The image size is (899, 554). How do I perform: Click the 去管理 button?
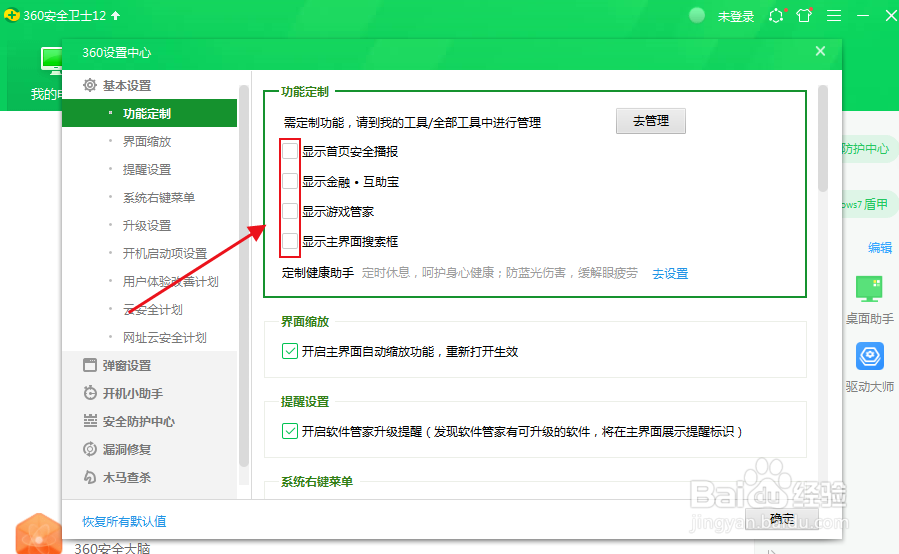click(651, 121)
